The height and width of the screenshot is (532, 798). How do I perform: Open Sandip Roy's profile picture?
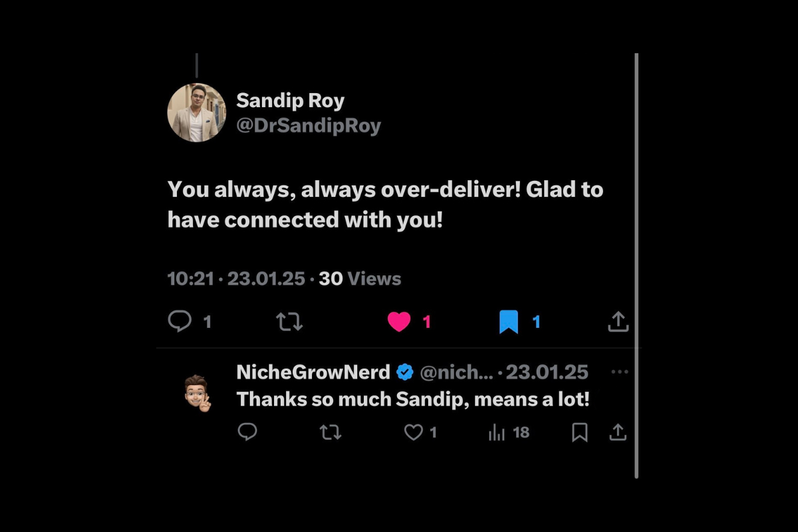click(x=197, y=112)
